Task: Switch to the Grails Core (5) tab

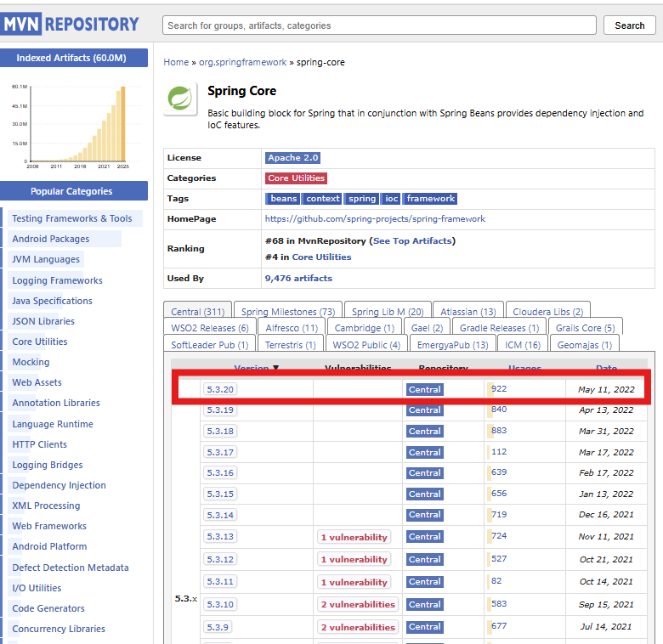Action: click(x=585, y=328)
